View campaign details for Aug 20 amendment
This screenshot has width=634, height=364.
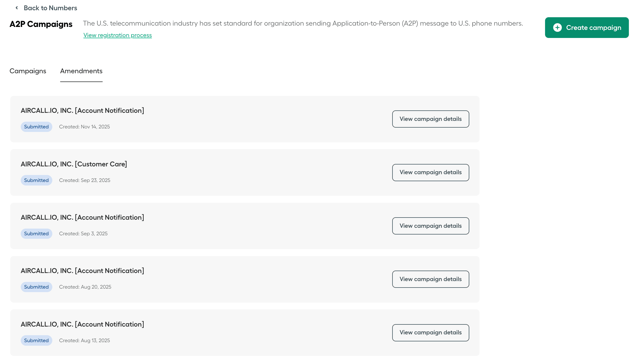[x=430, y=279]
